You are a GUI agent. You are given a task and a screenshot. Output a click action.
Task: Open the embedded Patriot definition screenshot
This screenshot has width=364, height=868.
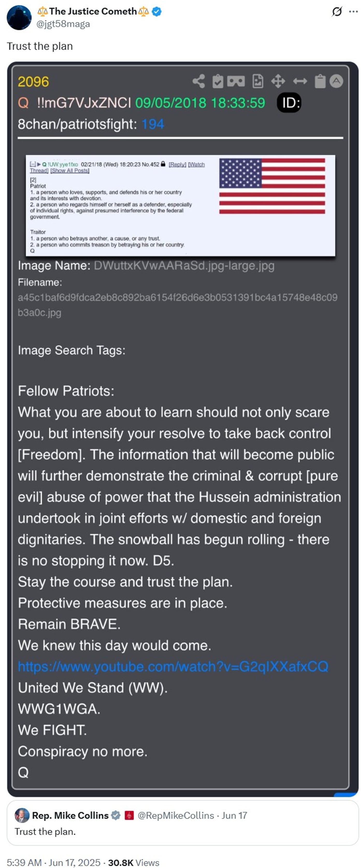coord(181,206)
